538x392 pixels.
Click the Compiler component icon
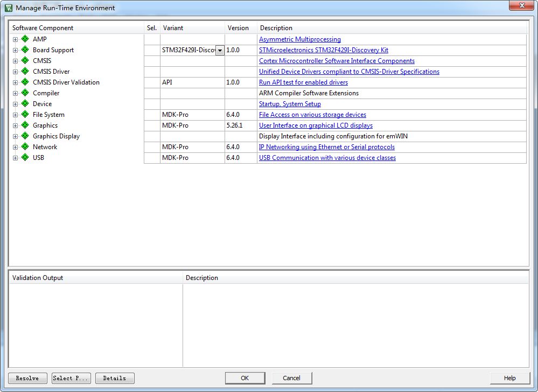coord(25,93)
